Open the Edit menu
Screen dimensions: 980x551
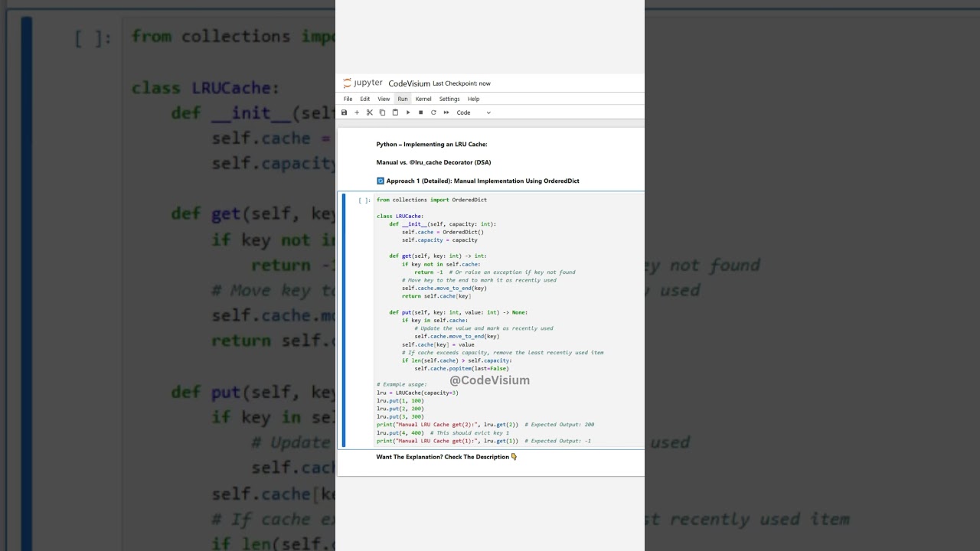click(x=365, y=99)
